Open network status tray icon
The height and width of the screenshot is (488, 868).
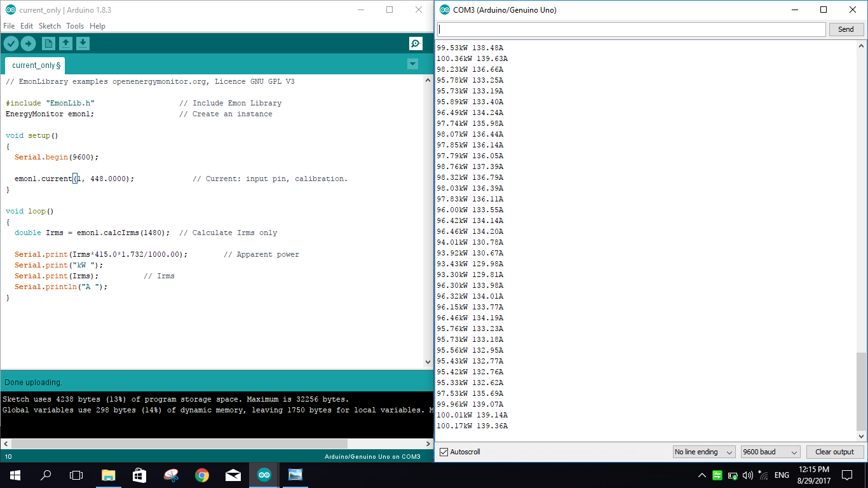763,475
